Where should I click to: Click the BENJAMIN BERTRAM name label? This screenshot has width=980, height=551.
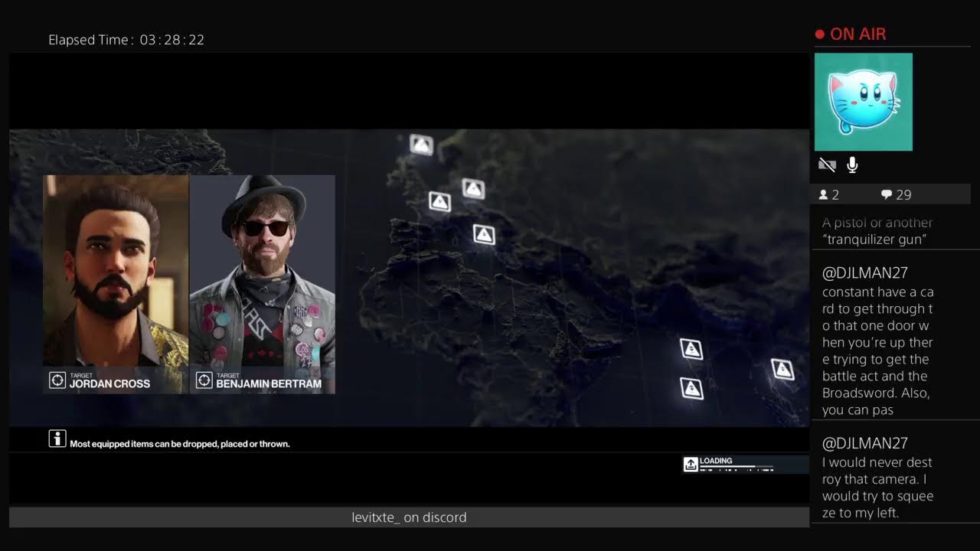pyautogui.click(x=269, y=384)
